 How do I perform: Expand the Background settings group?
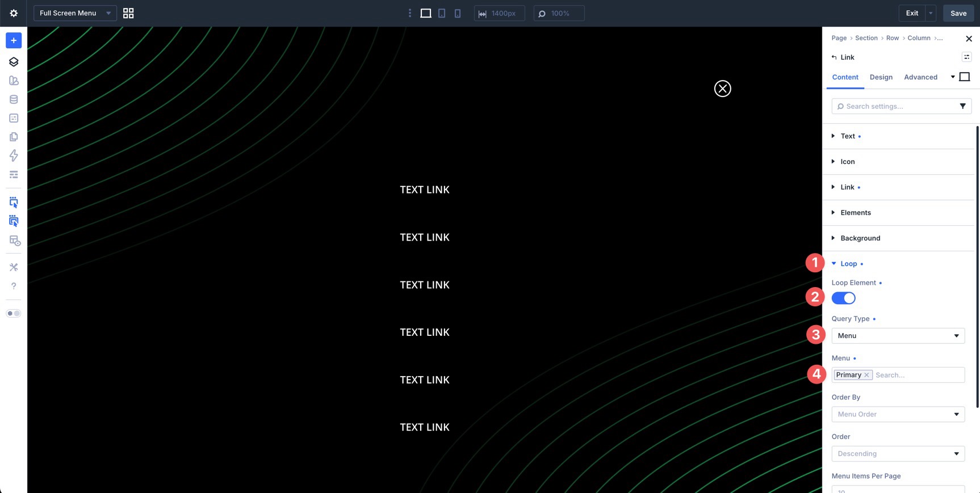click(x=899, y=238)
